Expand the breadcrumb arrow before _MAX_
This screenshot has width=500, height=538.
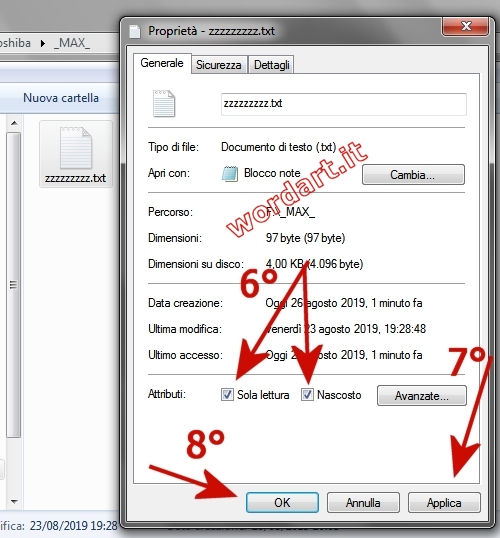tap(43, 44)
